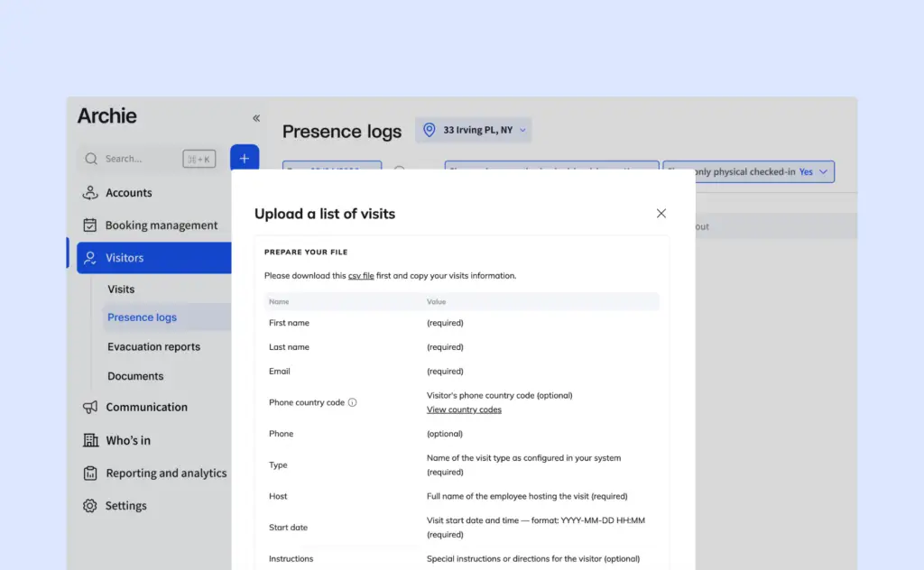Click the Name column header
Viewport: 924px width, 570px height.
(279, 301)
